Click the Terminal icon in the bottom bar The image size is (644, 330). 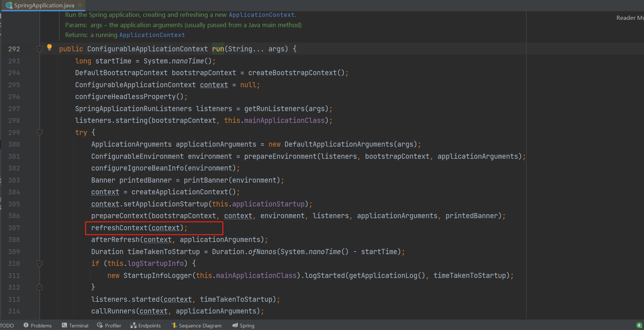pyautogui.click(x=64, y=325)
